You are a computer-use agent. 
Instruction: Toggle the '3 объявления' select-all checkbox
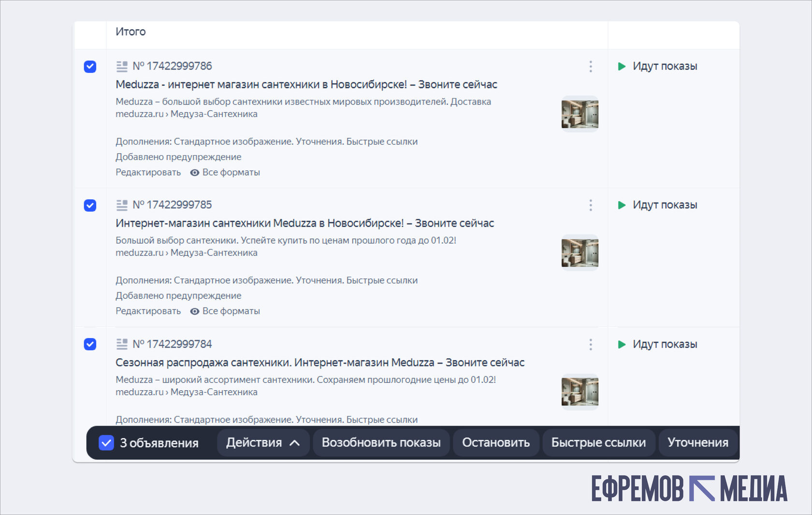pyautogui.click(x=106, y=442)
